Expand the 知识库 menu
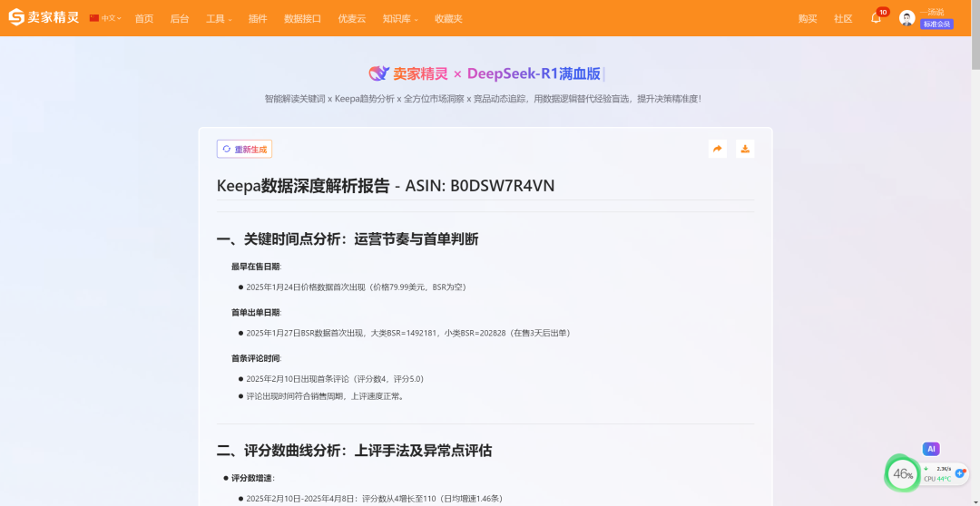Screen dimensions: 980x506 click(401, 19)
